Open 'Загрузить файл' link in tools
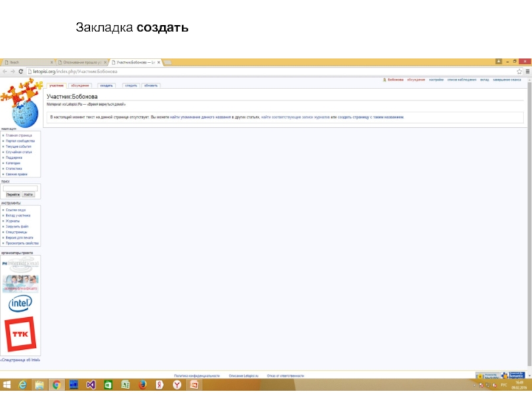 point(17,226)
